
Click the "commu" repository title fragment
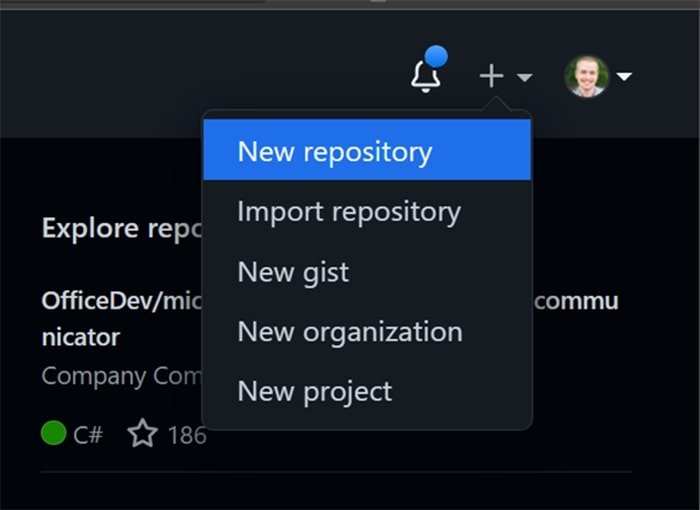pos(576,301)
